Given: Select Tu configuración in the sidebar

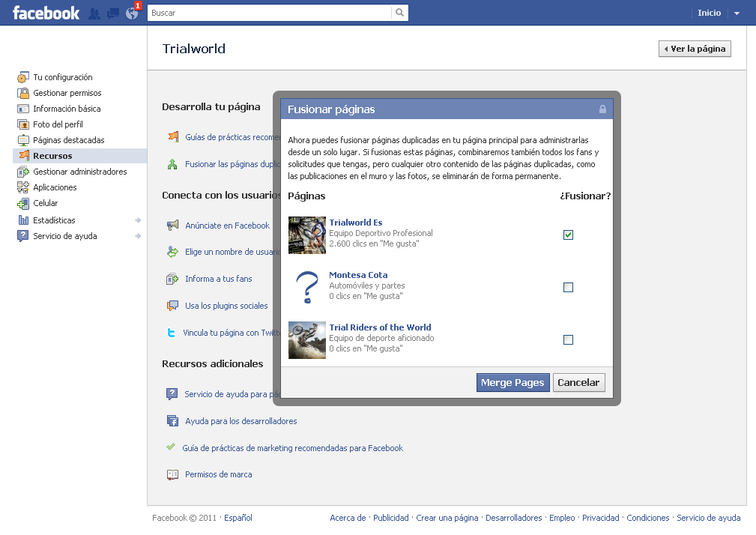Looking at the screenshot, I should (63, 77).
